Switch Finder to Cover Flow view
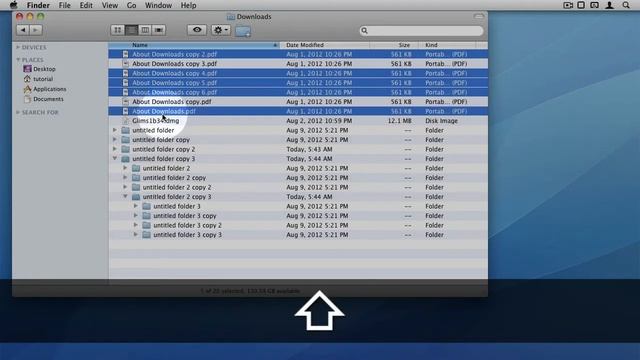 159,30
